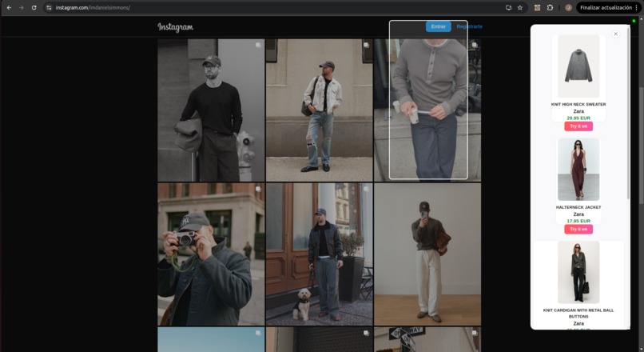
Task: Try on the Knit High Neck Sweater
Action: pyautogui.click(x=578, y=126)
